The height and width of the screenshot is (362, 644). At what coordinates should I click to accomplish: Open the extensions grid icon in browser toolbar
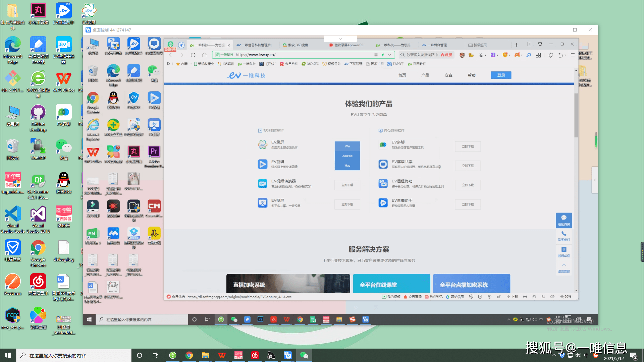(x=538, y=55)
